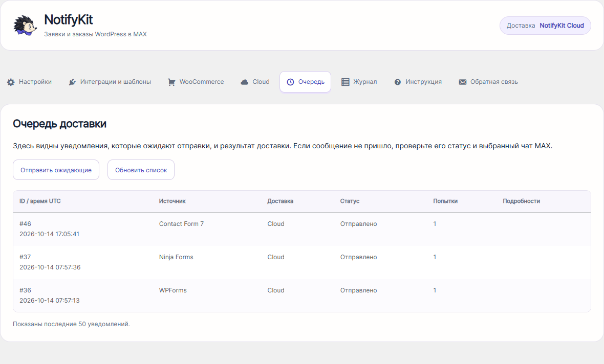
Task: Click the #46 notification ID
Action: (x=26, y=223)
